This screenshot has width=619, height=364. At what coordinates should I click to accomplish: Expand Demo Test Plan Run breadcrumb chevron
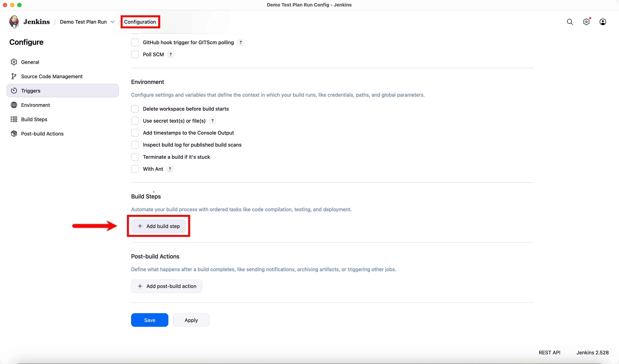[x=112, y=22]
